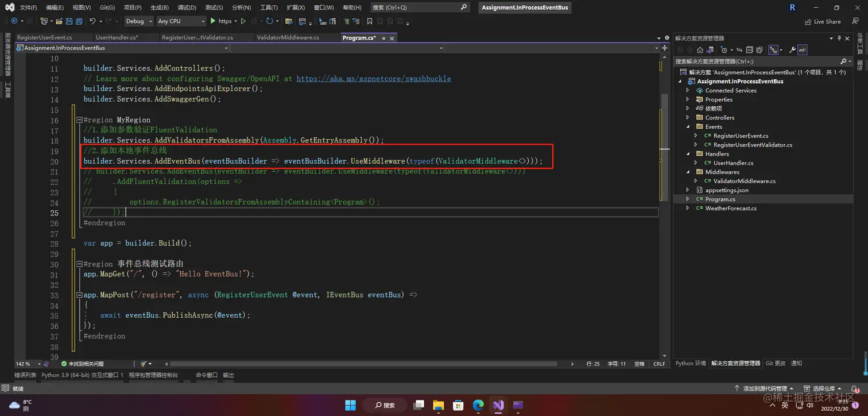
Task: Click the 搜索 (Ctrl+Q) search box
Action: tap(419, 7)
